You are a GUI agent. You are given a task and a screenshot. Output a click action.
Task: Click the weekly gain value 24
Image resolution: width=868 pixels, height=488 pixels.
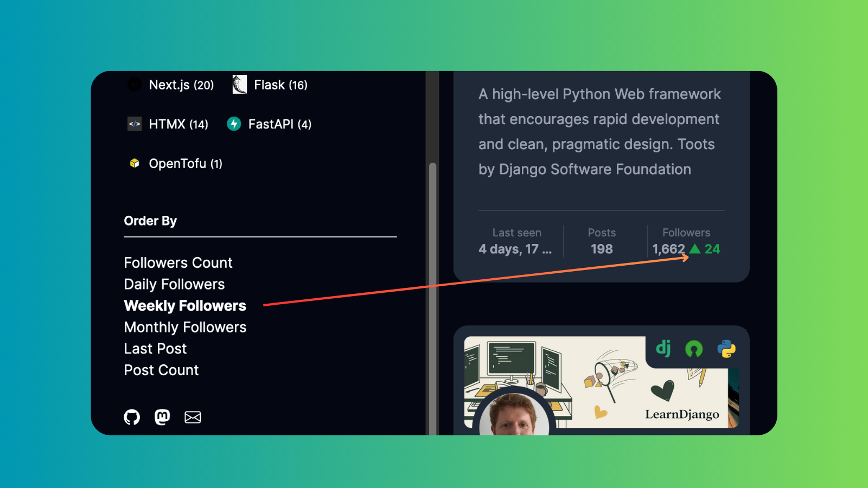712,249
